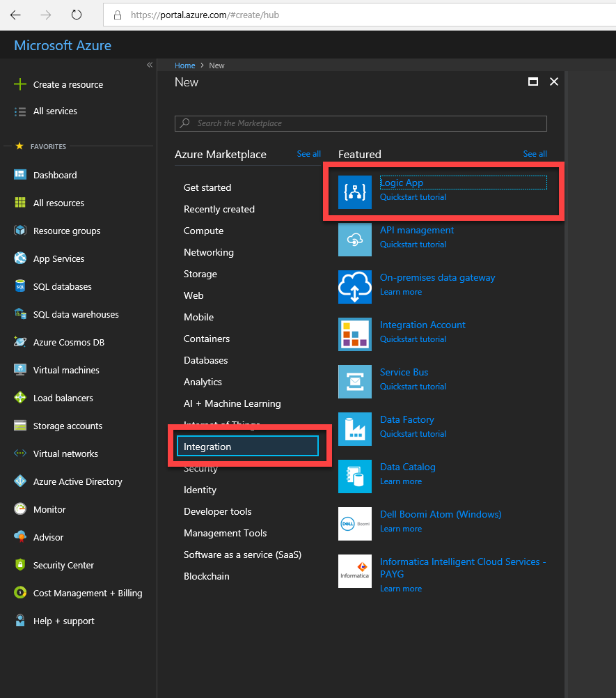Click the Storage accounts icon

[x=20, y=426]
